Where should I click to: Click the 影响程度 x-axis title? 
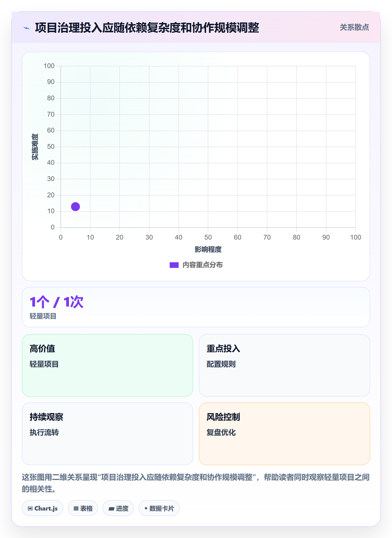tap(208, 249)
